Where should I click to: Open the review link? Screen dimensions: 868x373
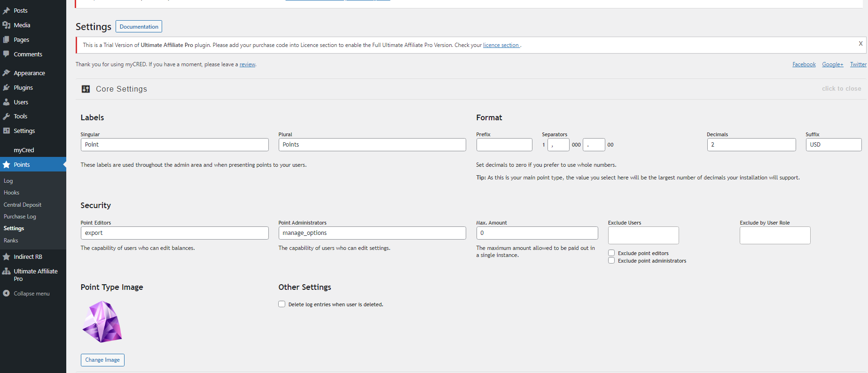[x=248, y=64]
